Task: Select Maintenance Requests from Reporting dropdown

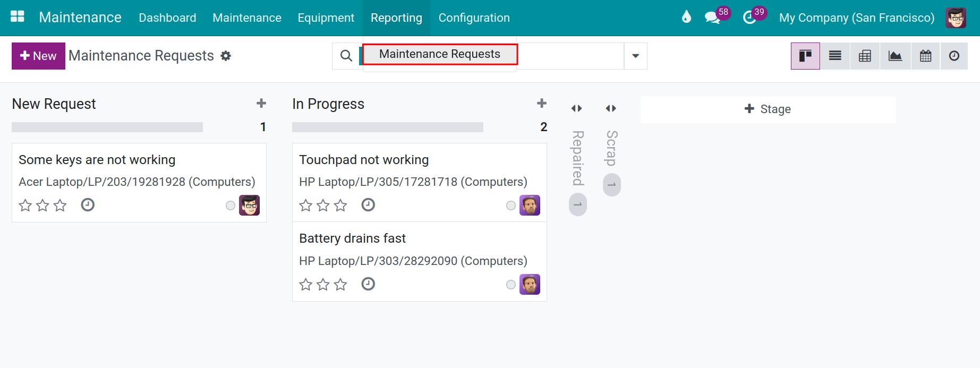Action: 440,54
